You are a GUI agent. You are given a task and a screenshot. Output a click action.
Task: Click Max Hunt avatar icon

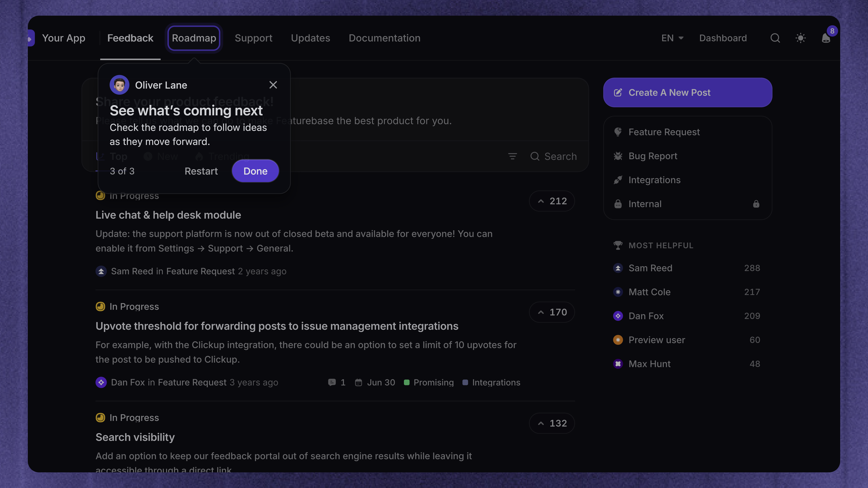[618, 364]
